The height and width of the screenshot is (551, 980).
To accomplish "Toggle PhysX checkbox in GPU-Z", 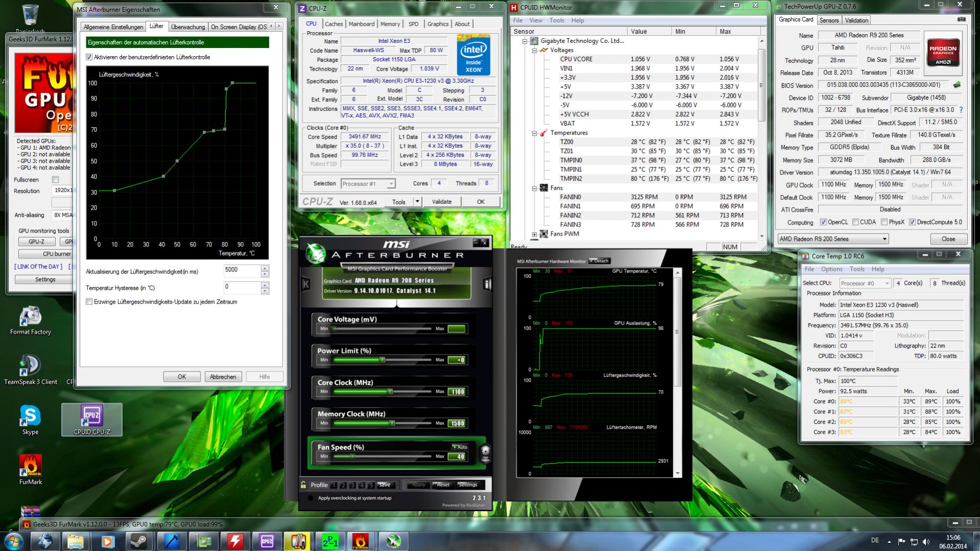I will tap(884, 222).
